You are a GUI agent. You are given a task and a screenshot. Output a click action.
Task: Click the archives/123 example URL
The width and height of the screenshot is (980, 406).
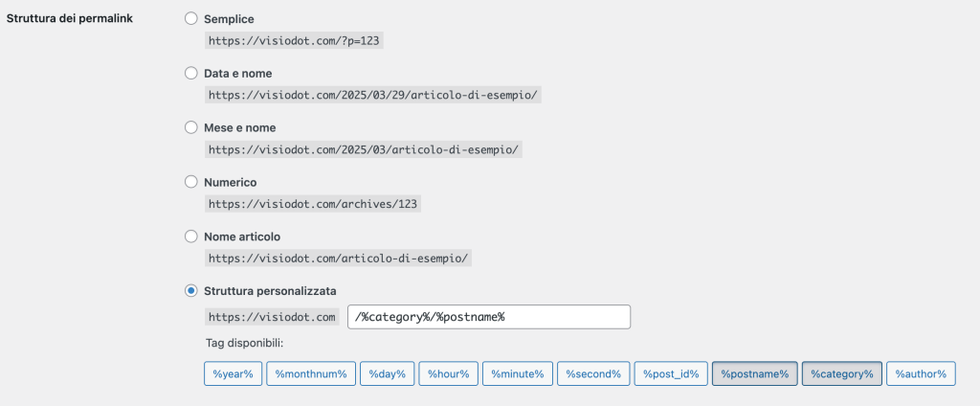pos(314,204)
